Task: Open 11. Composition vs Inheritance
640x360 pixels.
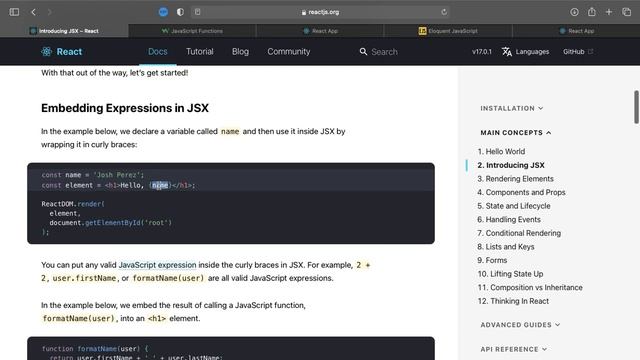Action: click(x=530, y=288)
